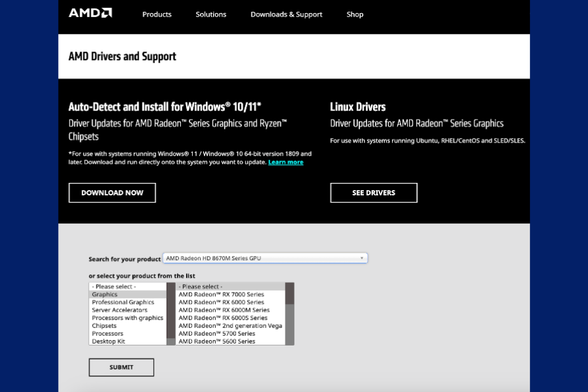
Task: Follow the Learn more link
Action: (286, 162)
